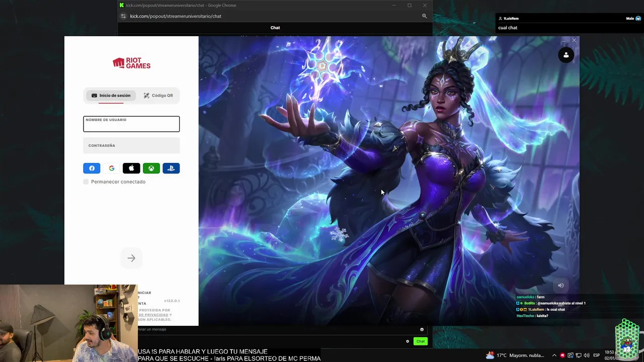Sign in with Facebook icon
Image resolution: width=644 pixels, height=362 pixels.
pos(92,168)
